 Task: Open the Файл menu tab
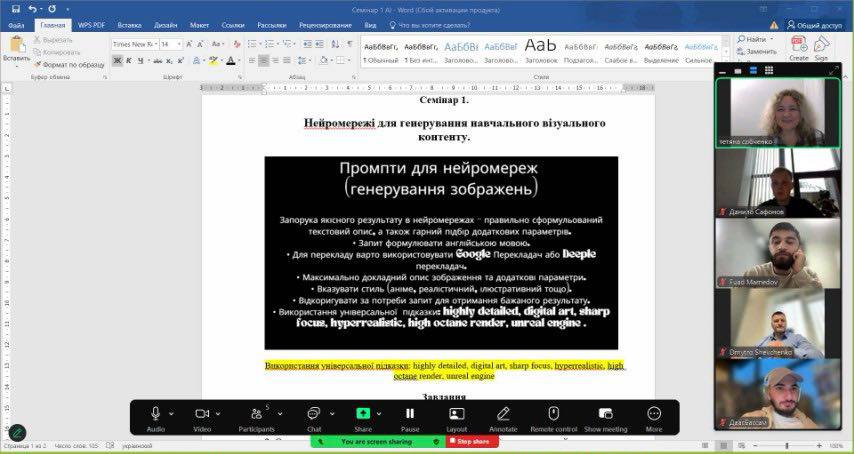click(16, 24)
